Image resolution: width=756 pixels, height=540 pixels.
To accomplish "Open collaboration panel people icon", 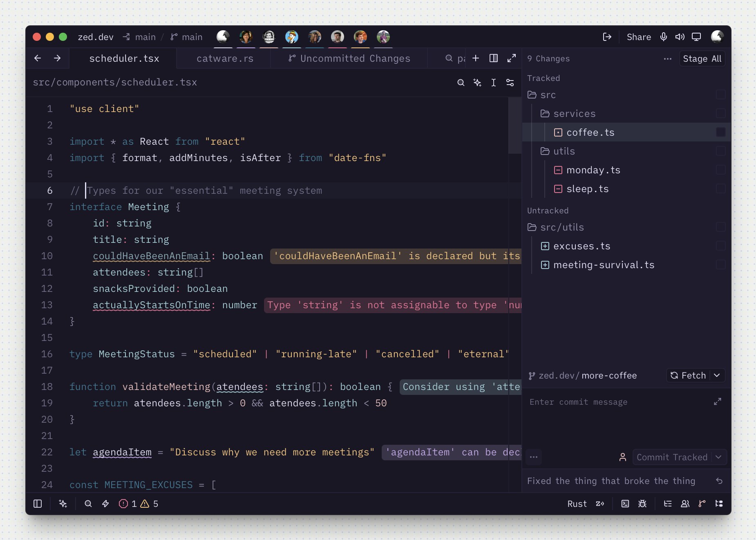I will click(x=685, y=504).
